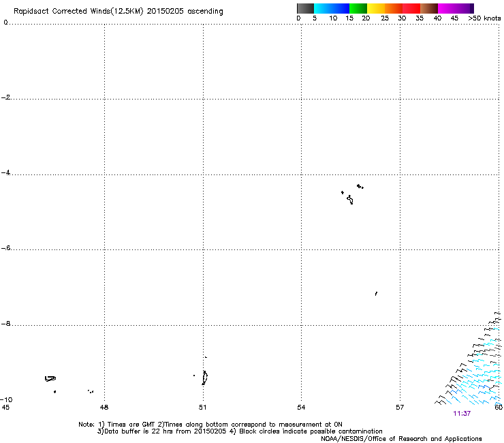The image size is (504, 443).
Task: Click the island cluster below -4 latitude
Action: (x=352, y=194)
